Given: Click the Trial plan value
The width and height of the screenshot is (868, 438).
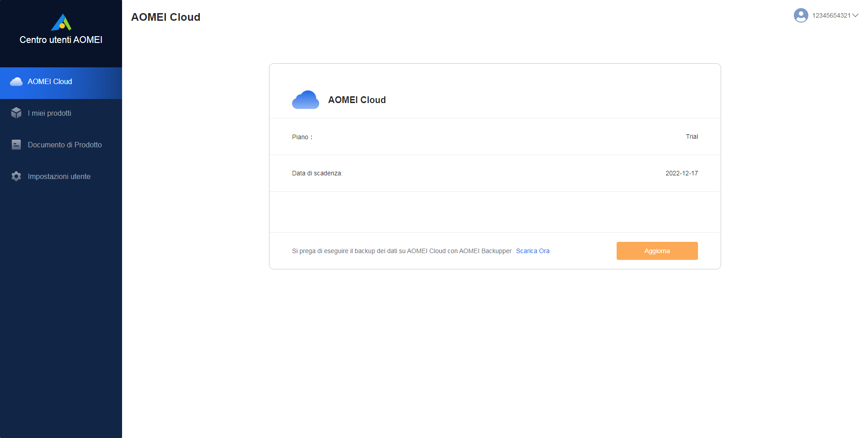Looking at the screenshot, I should pyautogui.click(x=692, y=137).
